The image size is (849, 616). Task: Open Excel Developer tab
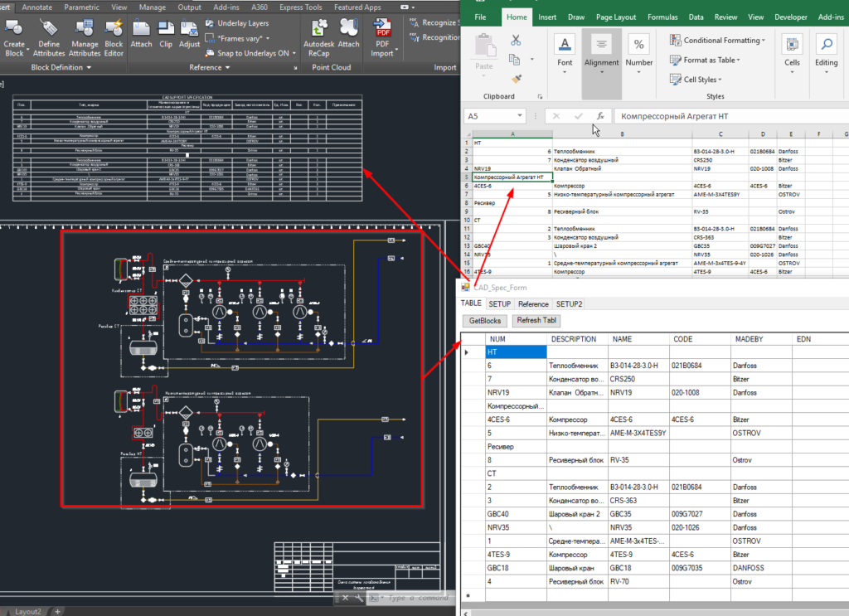tap(790, 17)
